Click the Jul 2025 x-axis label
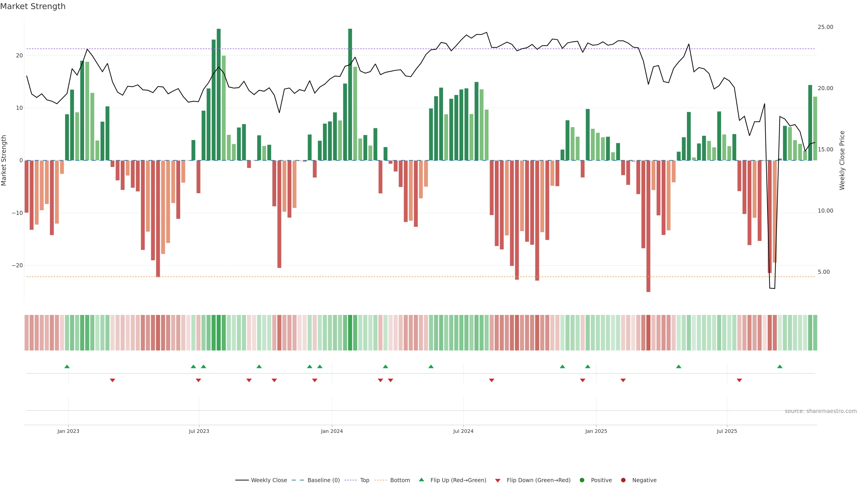The image size is (868, 488). coord(727,431)
